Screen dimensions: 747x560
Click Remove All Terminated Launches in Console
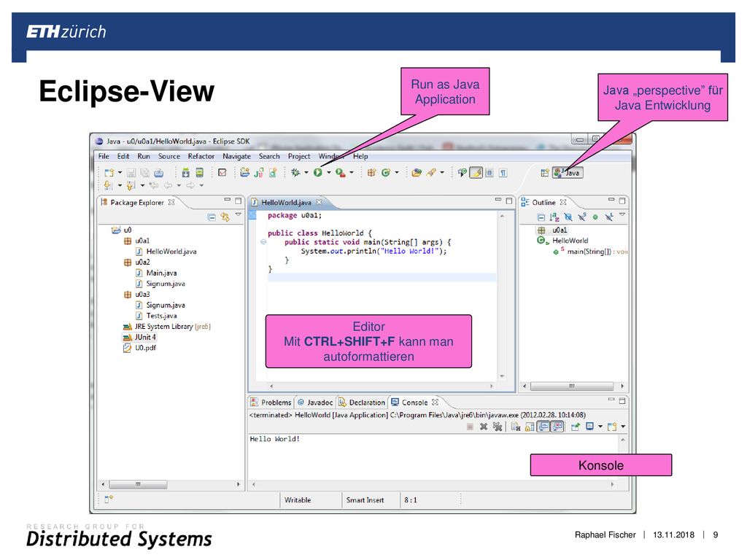(x=498, y=427)
